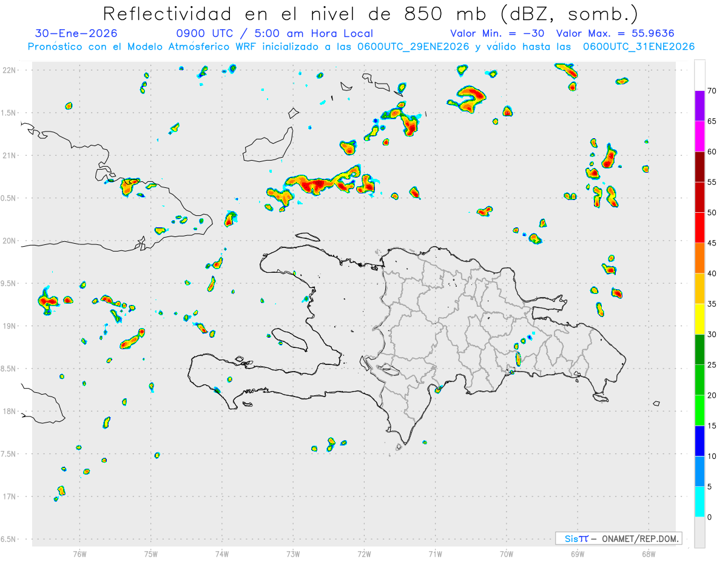Select the colorbar tick label '10'
Image resolution: width=728 pixels, height=562 pixels.
click(x=712, y=457)
